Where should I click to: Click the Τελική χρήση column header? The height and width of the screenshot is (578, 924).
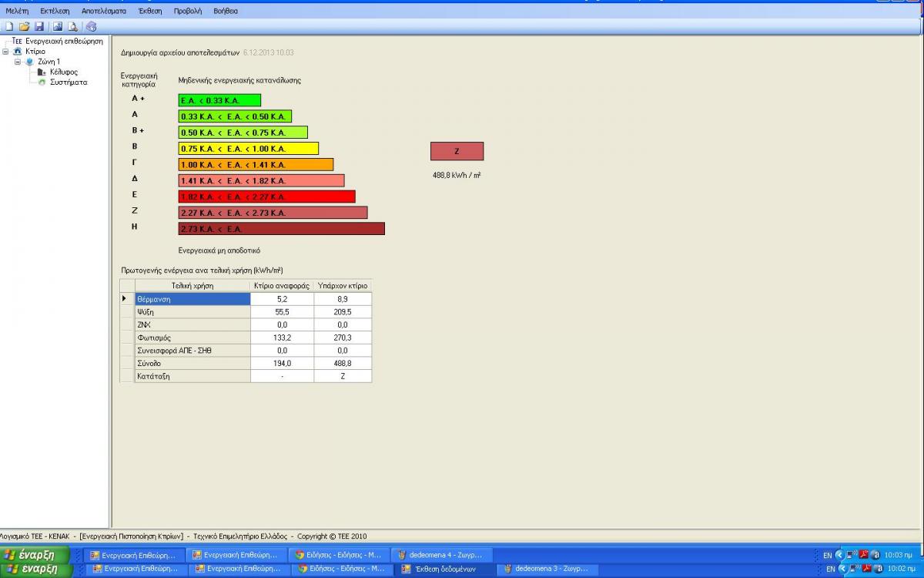192,285
